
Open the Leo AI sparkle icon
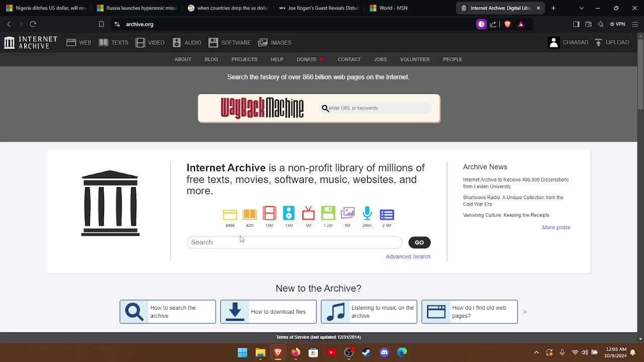tap(600, 24)
